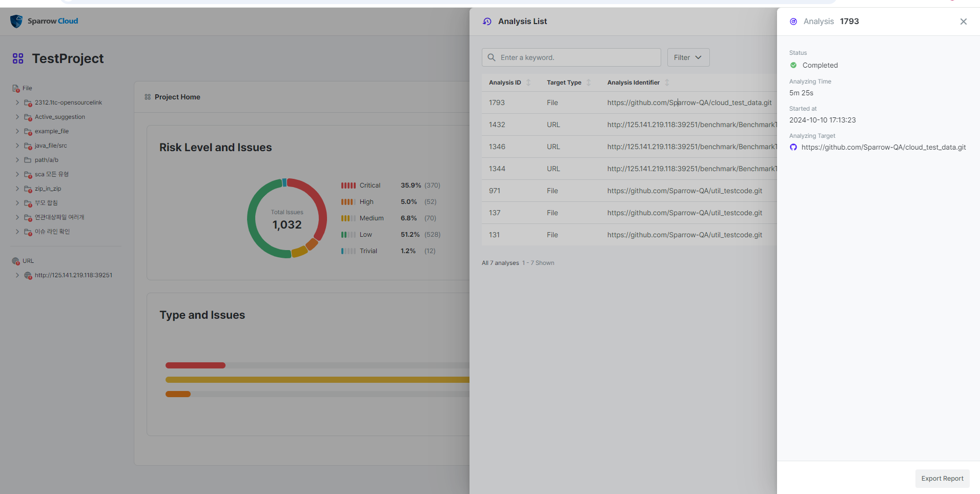This screenshot has height=494, width=980.
Task: Click the Total Issues donut chart
Action: [287, 218]
